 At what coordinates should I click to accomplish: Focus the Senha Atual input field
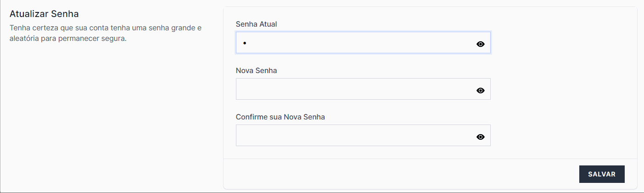(353, 43)
